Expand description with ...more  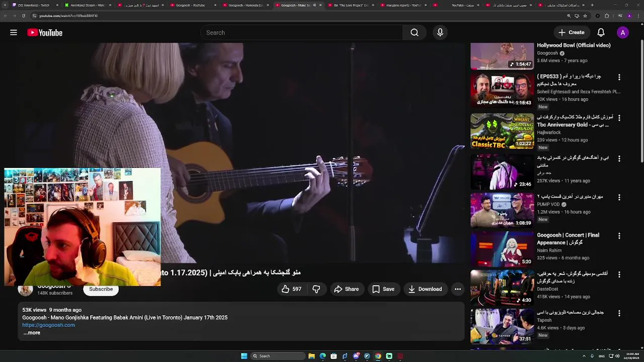pyautogui.click(x=32, y=333)
